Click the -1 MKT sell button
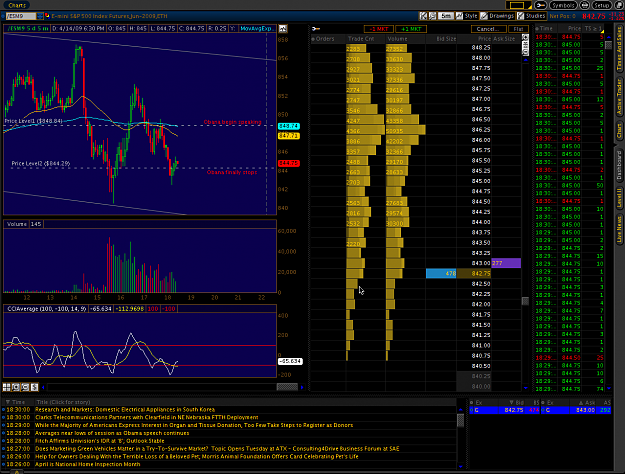Screen dimensions: 625x474 coord(379,29)
